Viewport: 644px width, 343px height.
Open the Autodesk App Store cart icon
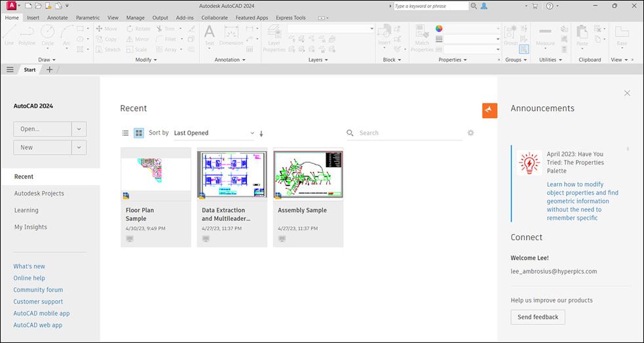click(x=535, y=6)
